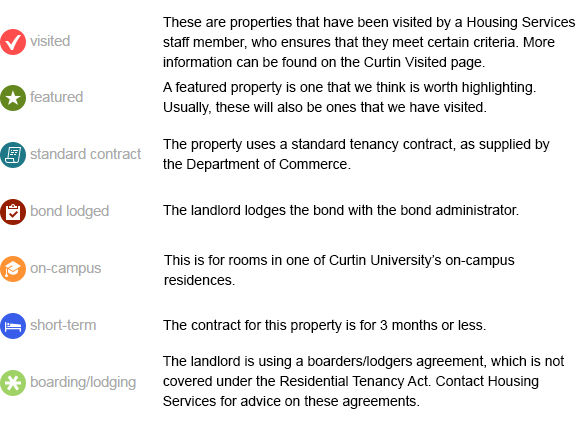The width and height of the screenshot is (581, 425).
Task: Click the dark red bond lodged clipboard icon
Action: click(x=13, y=212)
